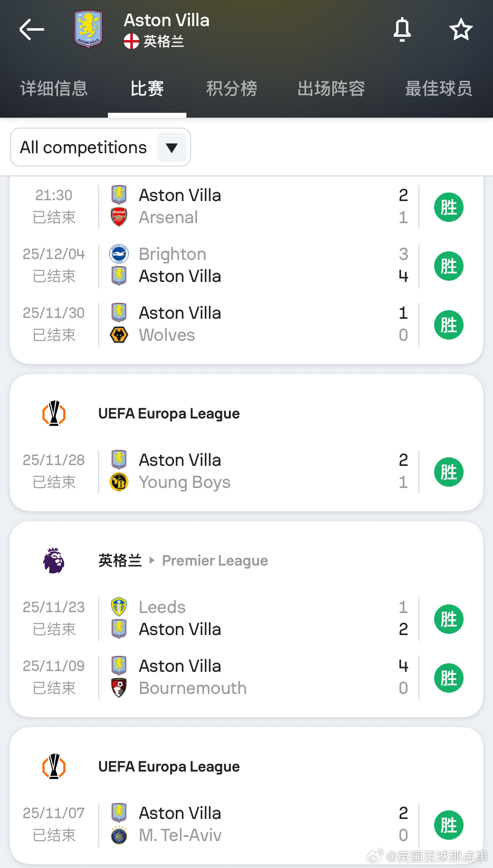Tap the Arsenal club logo
Image resolution: width=493 pixels, height=868 pixels.
click(x=119, y=217)
